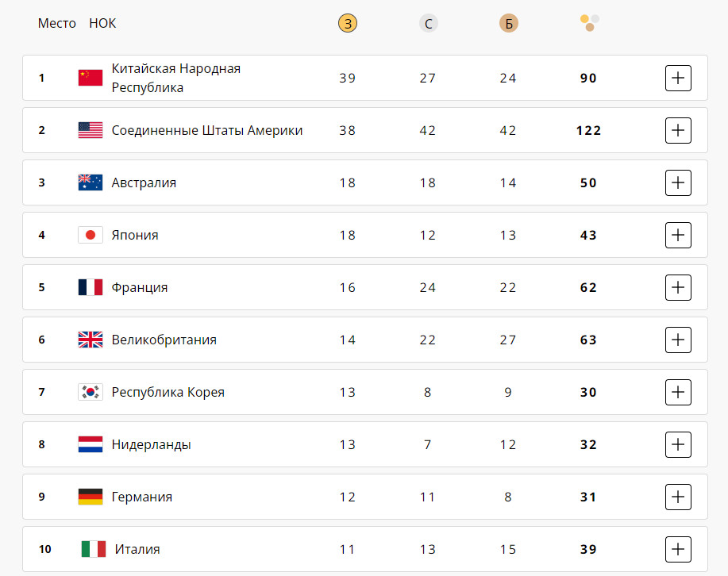
Task: Click the Republic of Korea flag
Action: [91, 392]
